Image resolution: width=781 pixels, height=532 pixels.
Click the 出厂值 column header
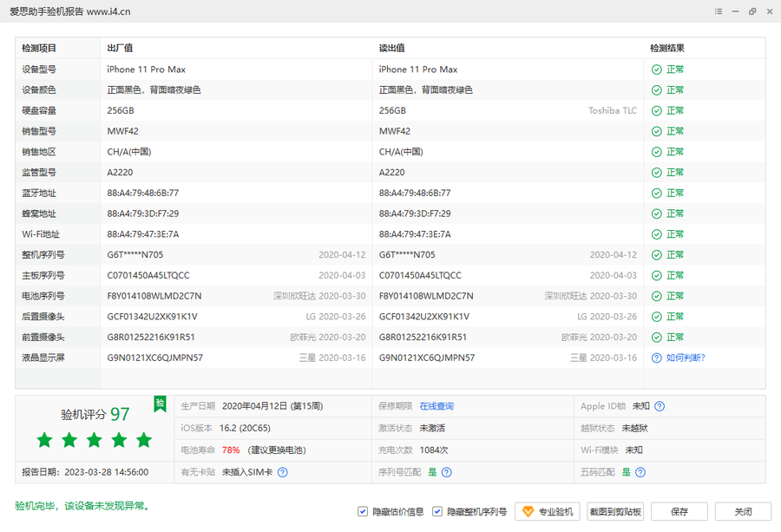click(120, 49)
